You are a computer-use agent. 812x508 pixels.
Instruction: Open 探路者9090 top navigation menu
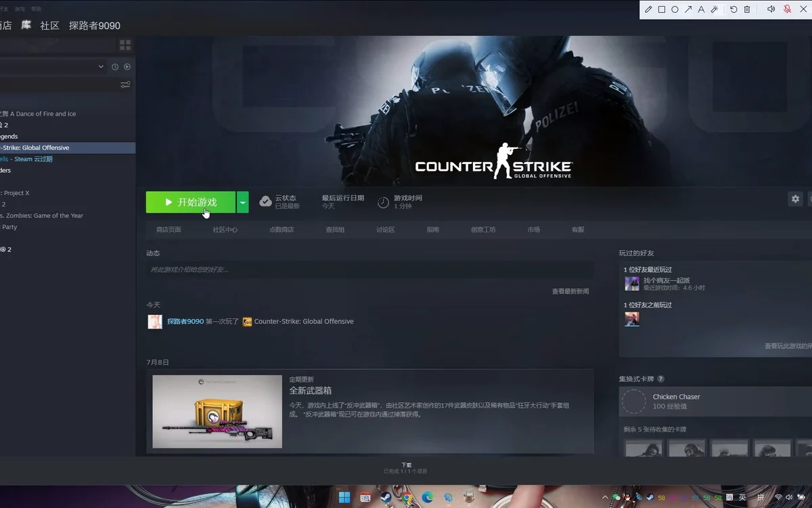[95, 26]
